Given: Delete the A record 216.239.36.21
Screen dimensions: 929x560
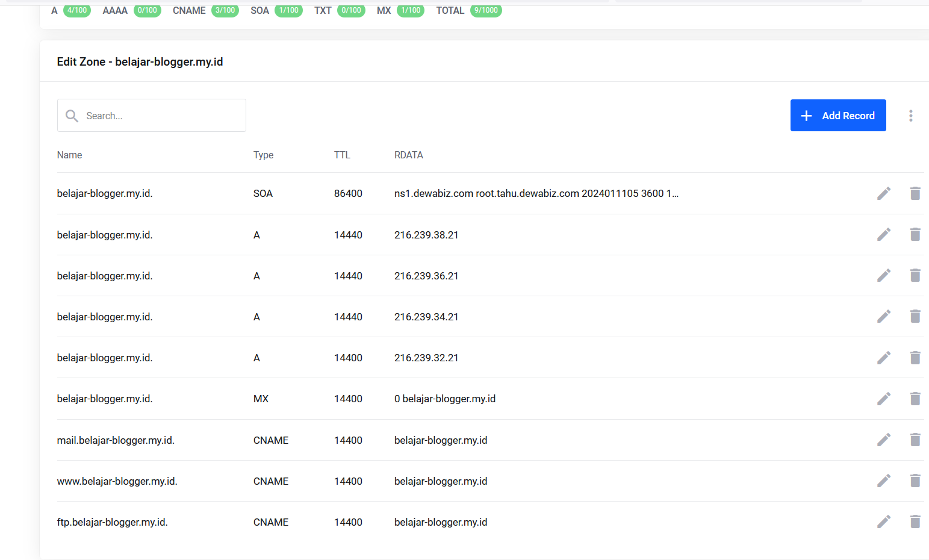Looking at the screenshot, I should [x=915, y=275].
